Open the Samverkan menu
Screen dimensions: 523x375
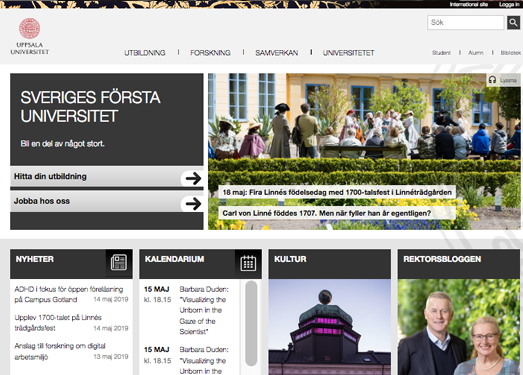pos(277,53)
